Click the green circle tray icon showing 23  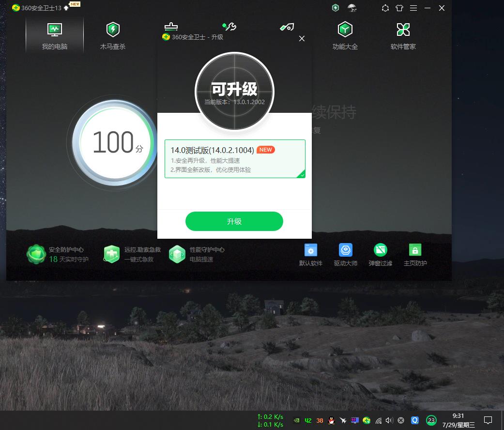[431, 420]
